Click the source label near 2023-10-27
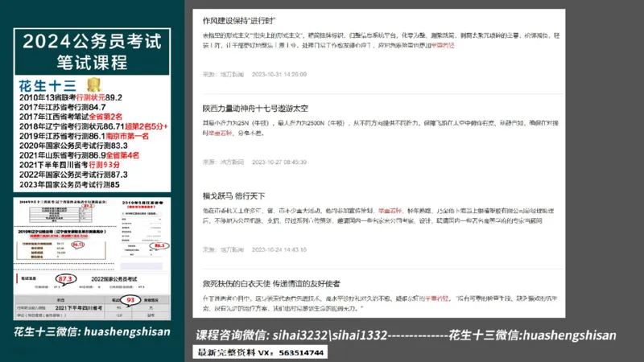Viewport: 644px width, 362px height. (x=224, y=162)
